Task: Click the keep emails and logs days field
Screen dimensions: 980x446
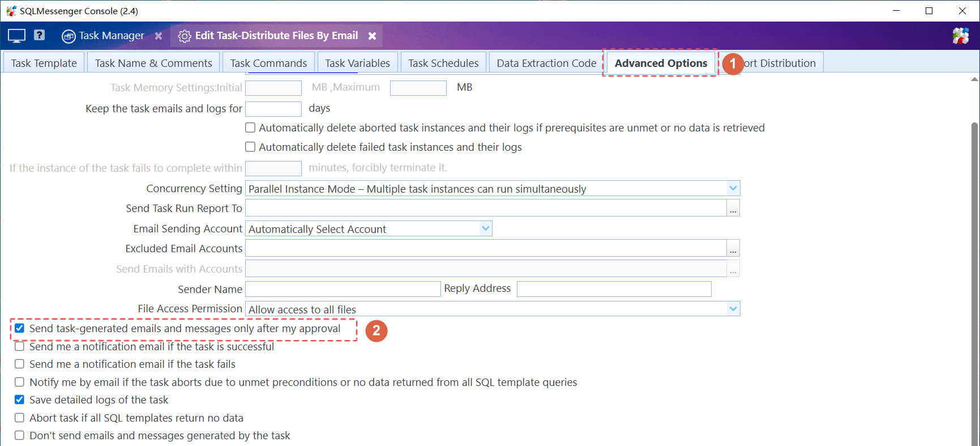Action: click(273, 109)
